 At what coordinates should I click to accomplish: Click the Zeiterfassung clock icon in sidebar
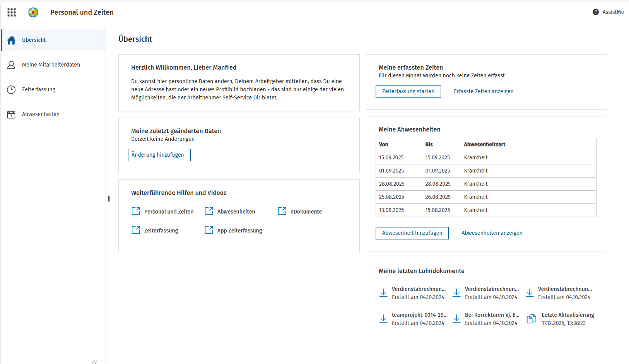11,90
